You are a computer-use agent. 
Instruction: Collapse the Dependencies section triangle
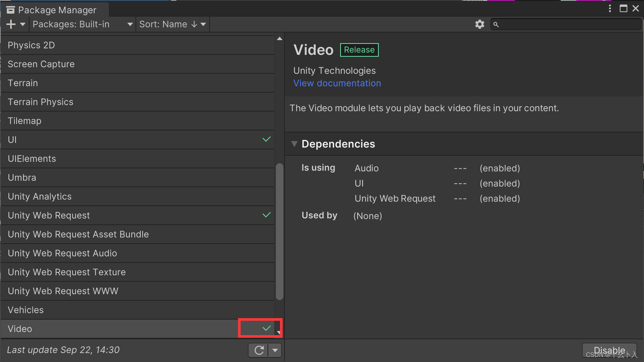[x=294, y=144]
